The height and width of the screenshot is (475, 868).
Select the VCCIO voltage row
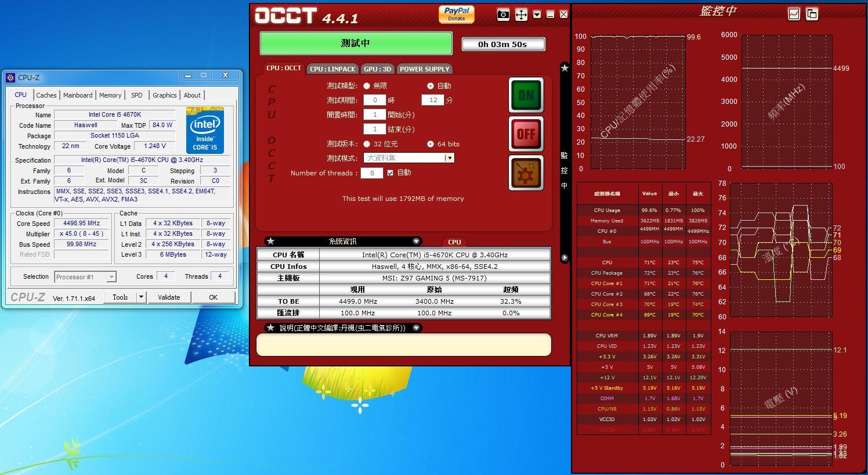coord(644,419)
